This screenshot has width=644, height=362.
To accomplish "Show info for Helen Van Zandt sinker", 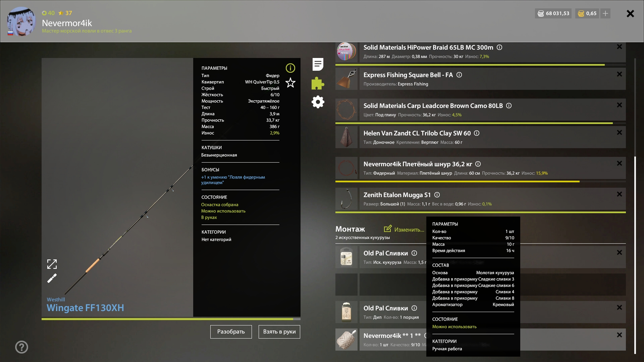I will [477, 133].
